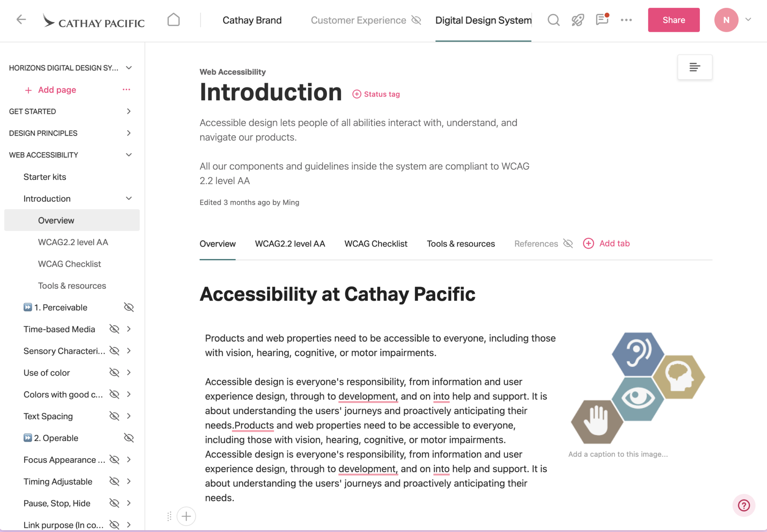Expand the GET STARTED section

coord(128,111)
